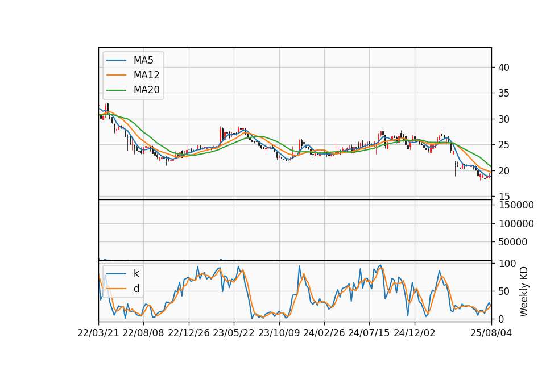Click the price axis value 40
This screenshot has width=546, height=392.
[x=503, y=68]
